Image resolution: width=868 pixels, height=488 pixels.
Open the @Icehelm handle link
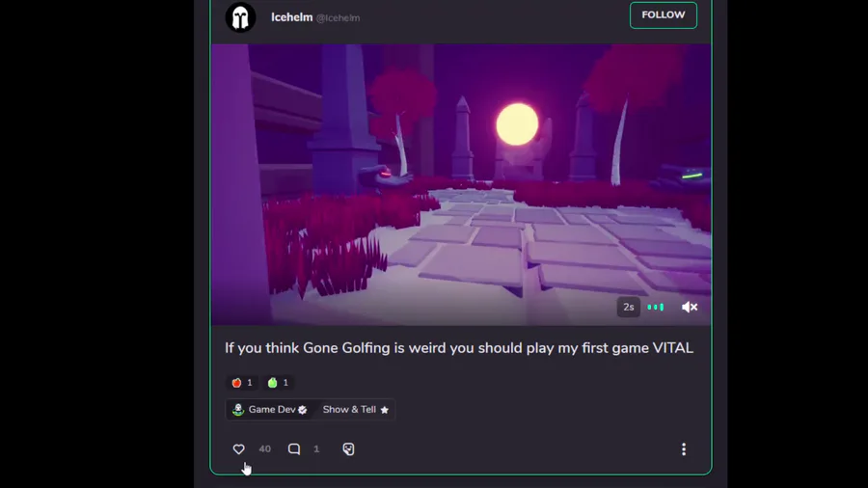pyautogui.click(x=338, y=17)
